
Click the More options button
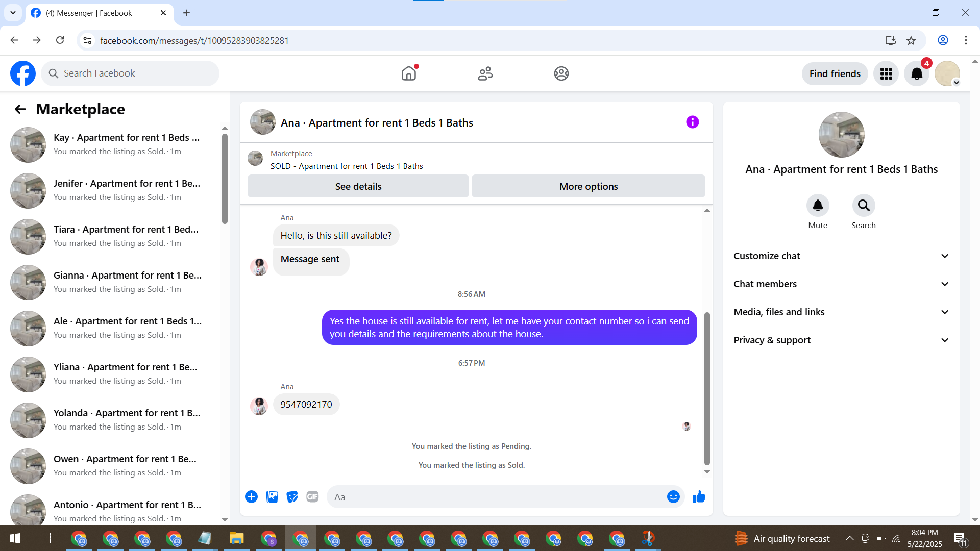click(589, 186)
